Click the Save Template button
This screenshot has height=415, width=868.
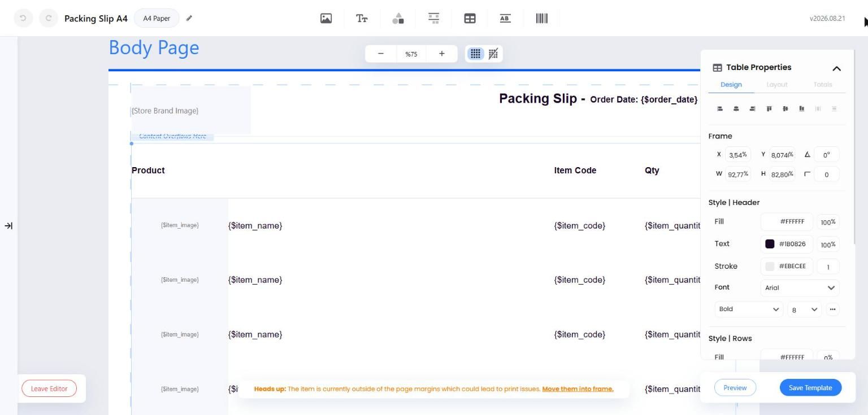point(810,388)
